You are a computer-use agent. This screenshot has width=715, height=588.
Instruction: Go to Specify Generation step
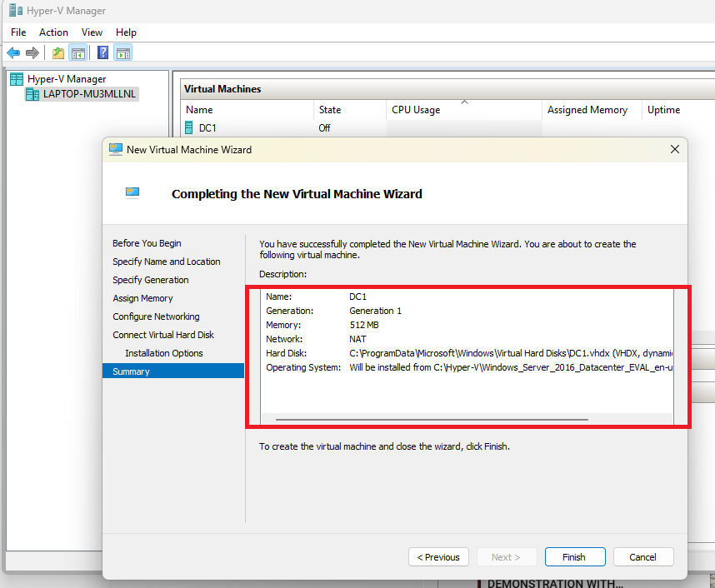tap(151, 280)
